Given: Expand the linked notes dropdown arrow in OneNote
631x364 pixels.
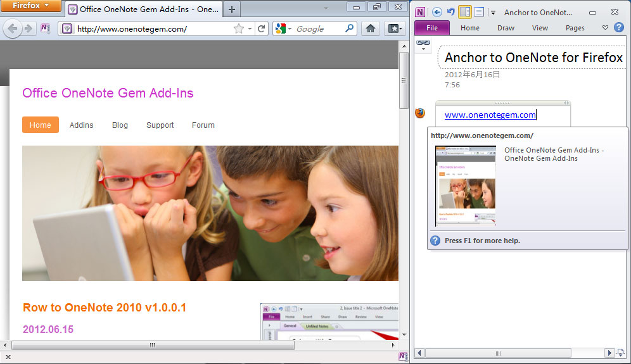Looking at the screenshot, I should tap(423, 49).
